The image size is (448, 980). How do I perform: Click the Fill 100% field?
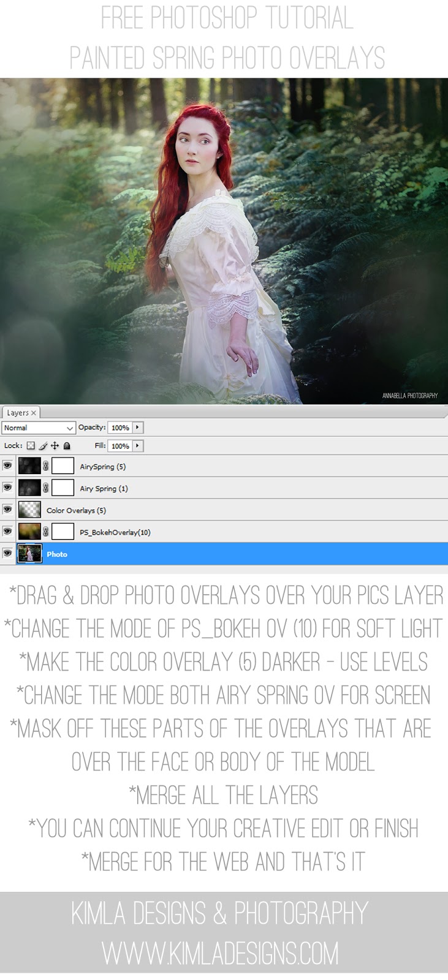pyautogui.click(x=120, y=446)
